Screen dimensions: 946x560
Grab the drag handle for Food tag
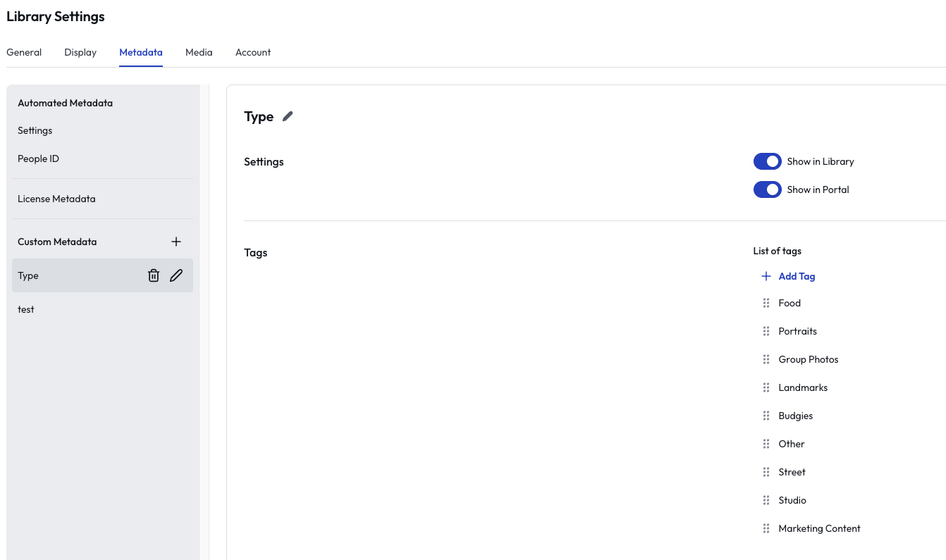766,303
